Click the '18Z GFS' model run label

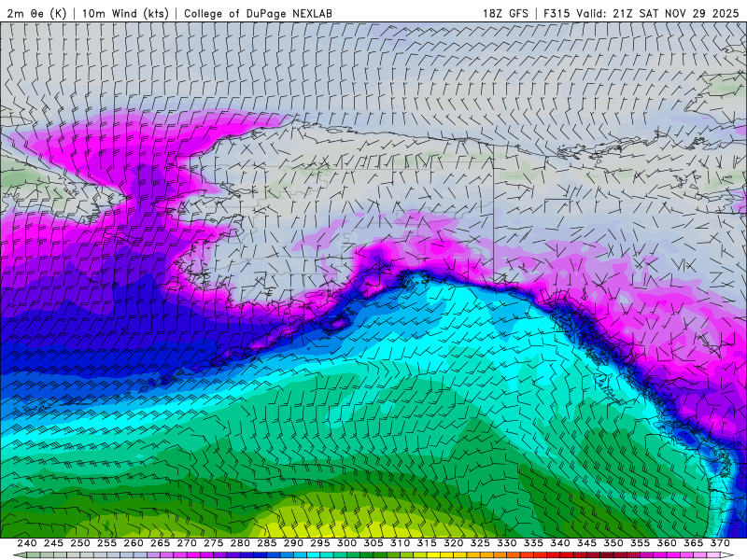point(505,13)
